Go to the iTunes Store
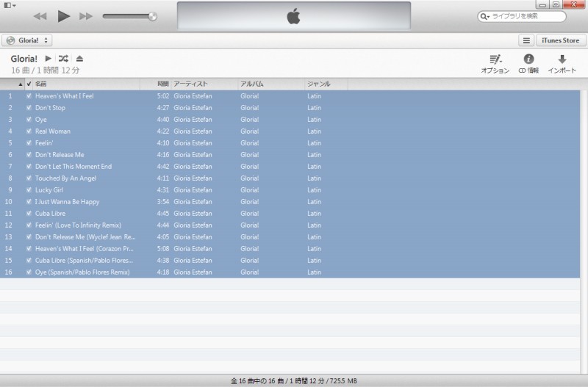The height and width of the screenshot is (387, 588). click(x=561, y=40)
